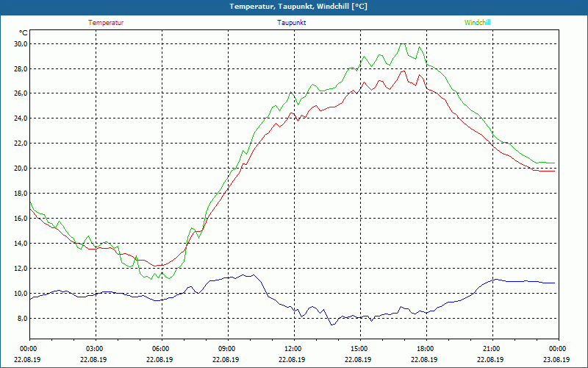
Task: Click the blue Taupunkt legend label
Action: [x=291, y=23]
